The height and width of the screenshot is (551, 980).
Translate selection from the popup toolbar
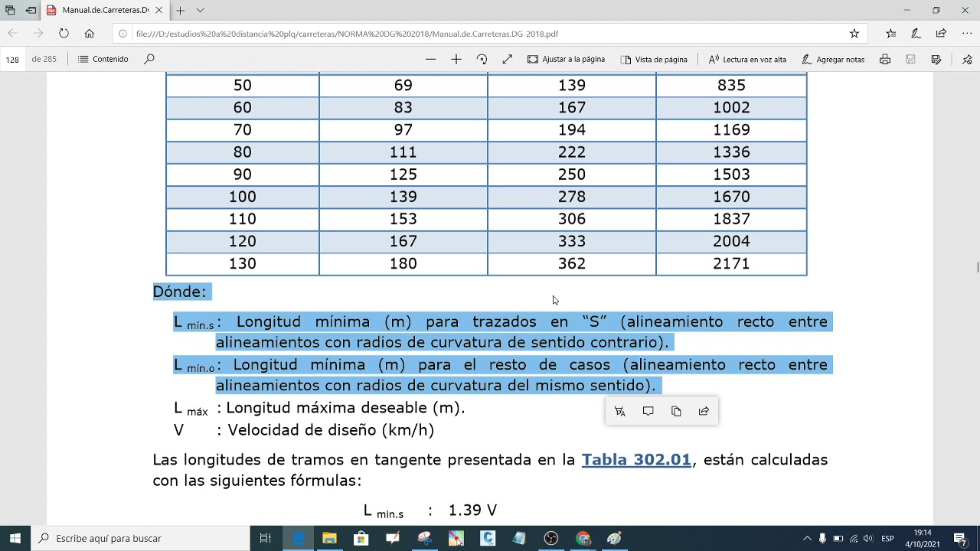620,412
